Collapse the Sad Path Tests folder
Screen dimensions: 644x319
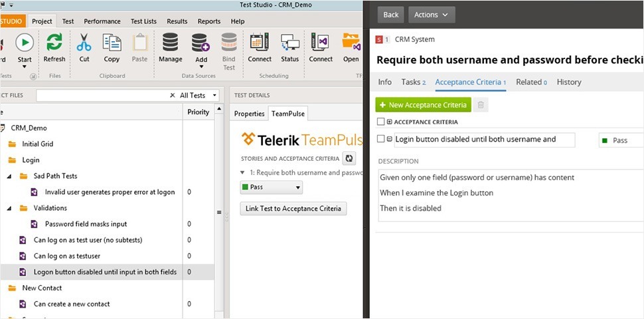(x=9, y=176)
